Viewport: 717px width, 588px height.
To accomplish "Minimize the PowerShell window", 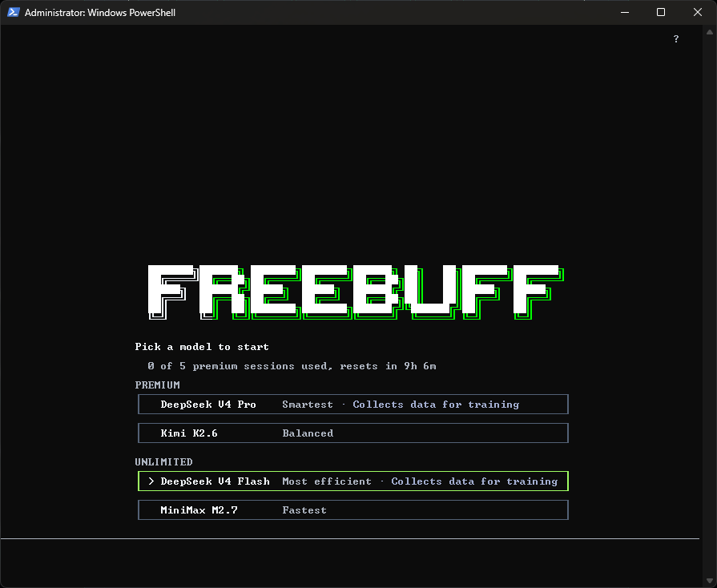I will [x=625, y=12].
